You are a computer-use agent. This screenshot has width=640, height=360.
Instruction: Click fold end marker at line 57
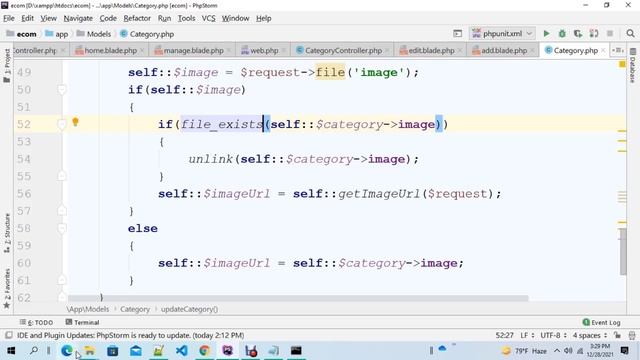pyautogui.click(x=62, y=211)
